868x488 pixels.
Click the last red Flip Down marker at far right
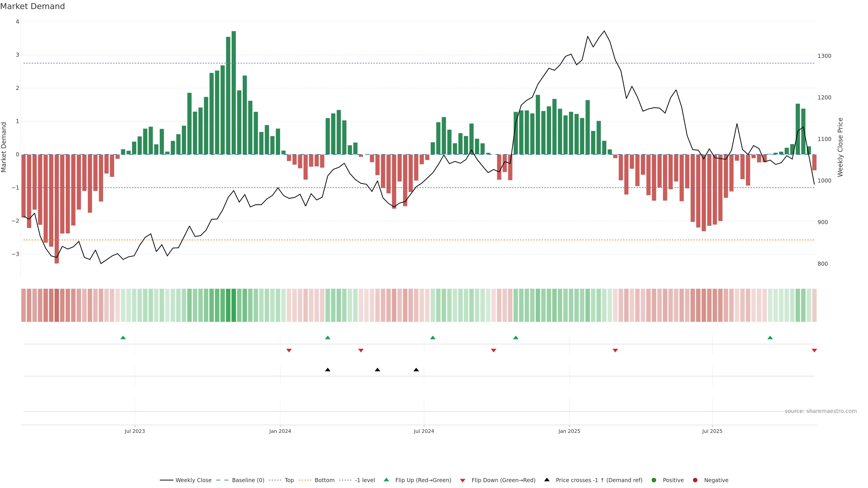[x=814, y=351]
